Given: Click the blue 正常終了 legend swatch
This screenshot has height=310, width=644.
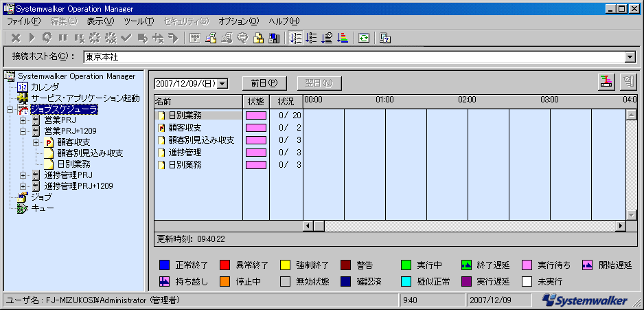Looking at the screenshot, I should tap(164, 265).
